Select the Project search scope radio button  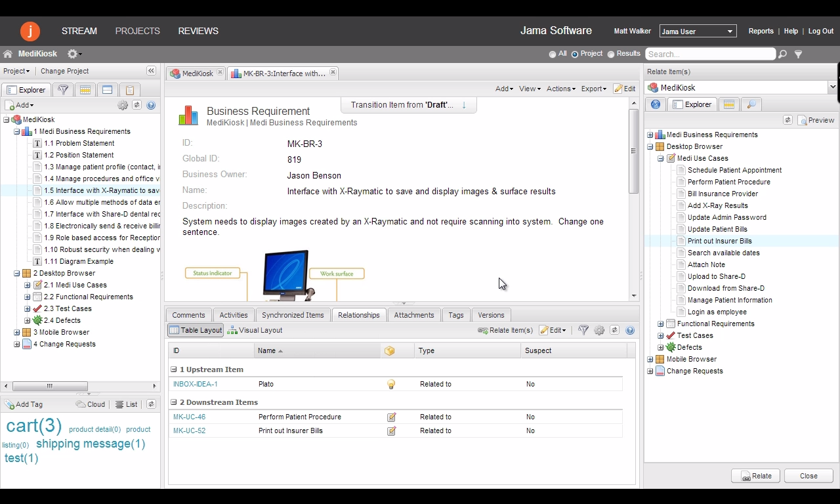pyautogui.click(x=575, y=54)
